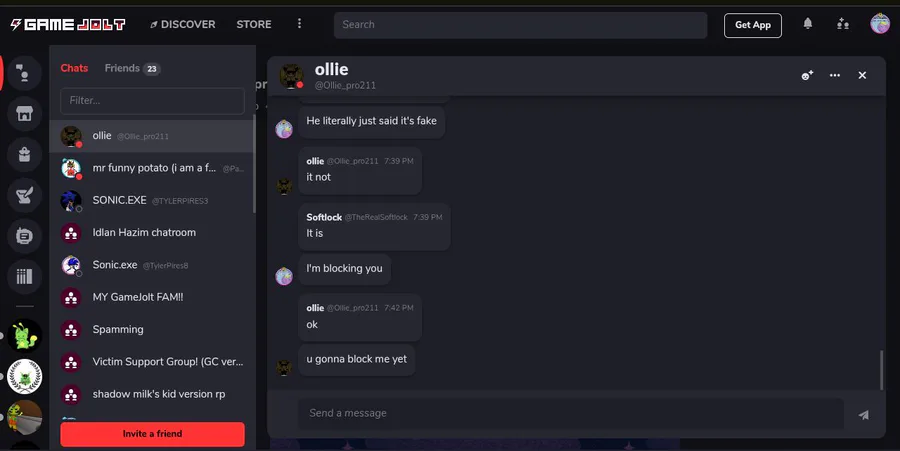Go to Discover in top navigation
The image size is (900, 451).
click(x=183, y=24)
